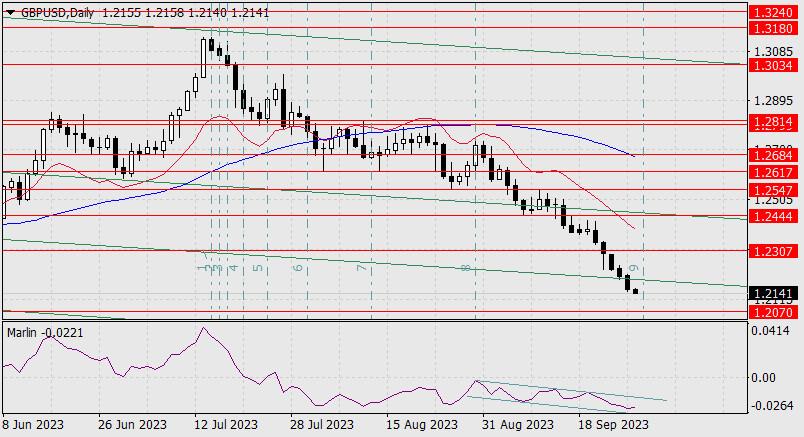Click the dropdown triangle beside GBPUSD,Daily title
Viewport: 804px width, 437px height.
point(11,13)
